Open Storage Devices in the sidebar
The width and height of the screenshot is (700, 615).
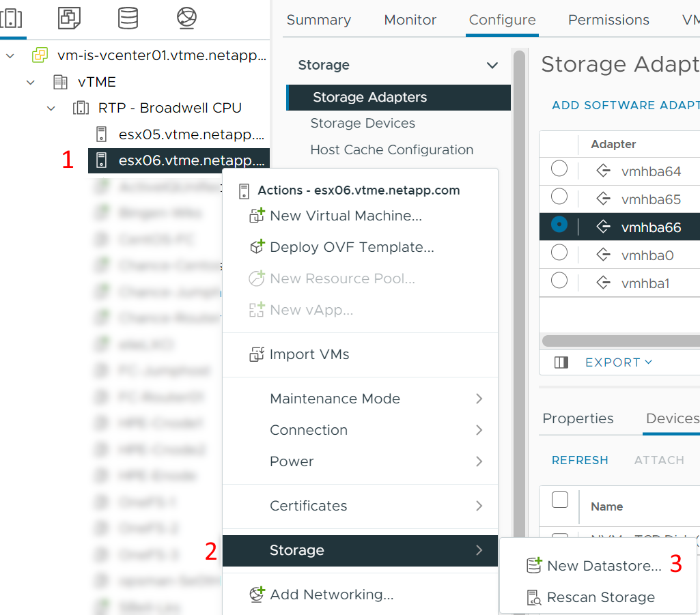[x=363, y=123]
